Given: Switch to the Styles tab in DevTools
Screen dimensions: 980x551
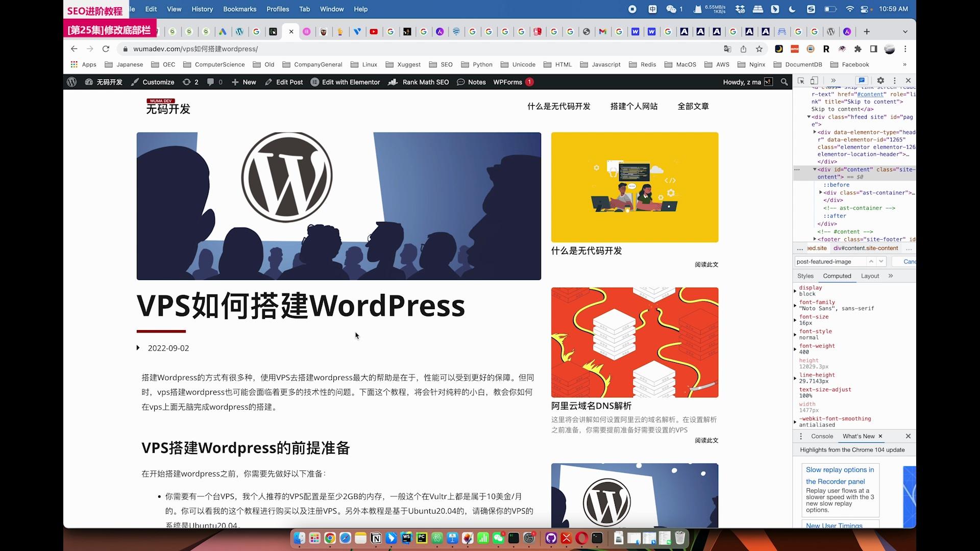Looking at the screenshot, I should 805,276.
